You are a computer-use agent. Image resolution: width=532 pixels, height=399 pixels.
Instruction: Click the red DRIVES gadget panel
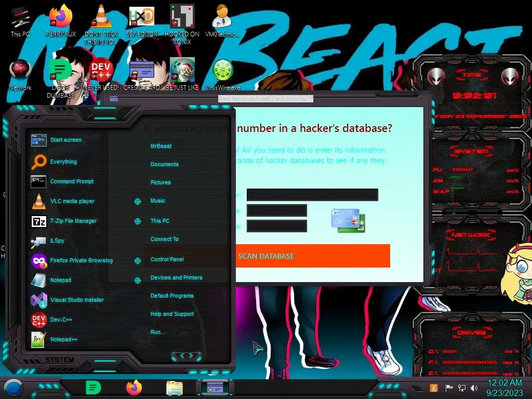[472, 344]
